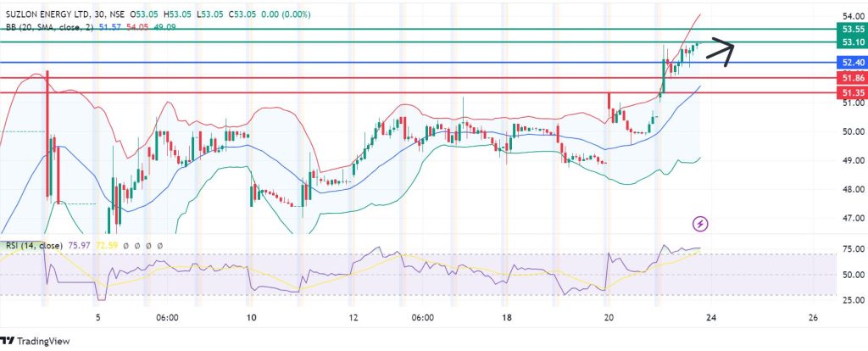Click date 26 on time axis

click(813, 318)
